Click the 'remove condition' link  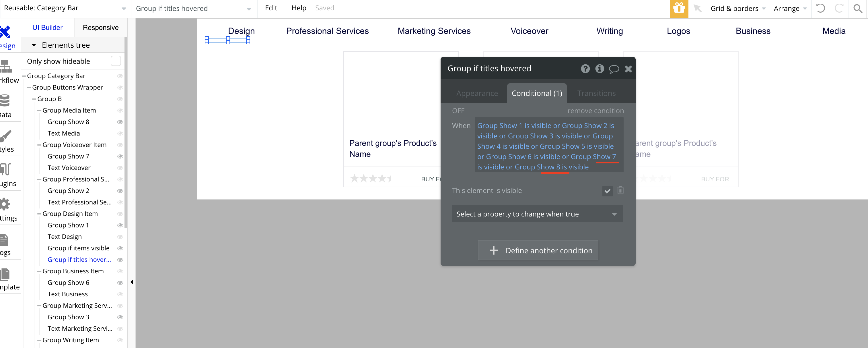(595, 111)
